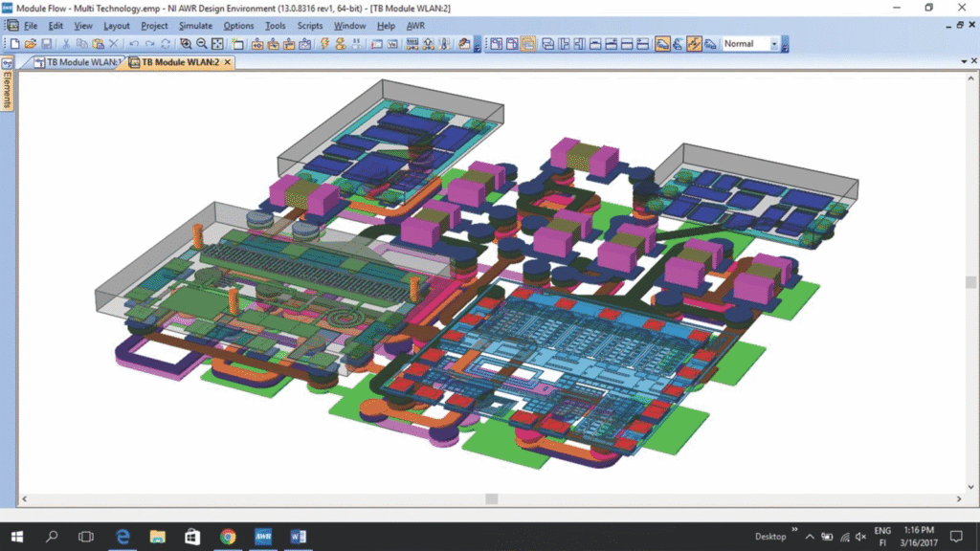Click the Paste clipboard icon
Viewport: 980px width, 551px height.
point(98,44)
